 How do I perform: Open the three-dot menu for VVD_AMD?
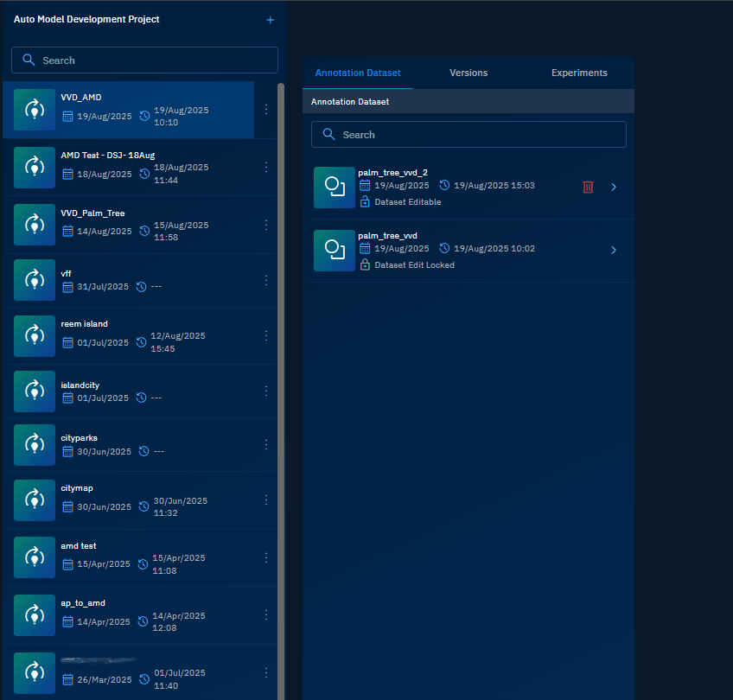[265, 110]
